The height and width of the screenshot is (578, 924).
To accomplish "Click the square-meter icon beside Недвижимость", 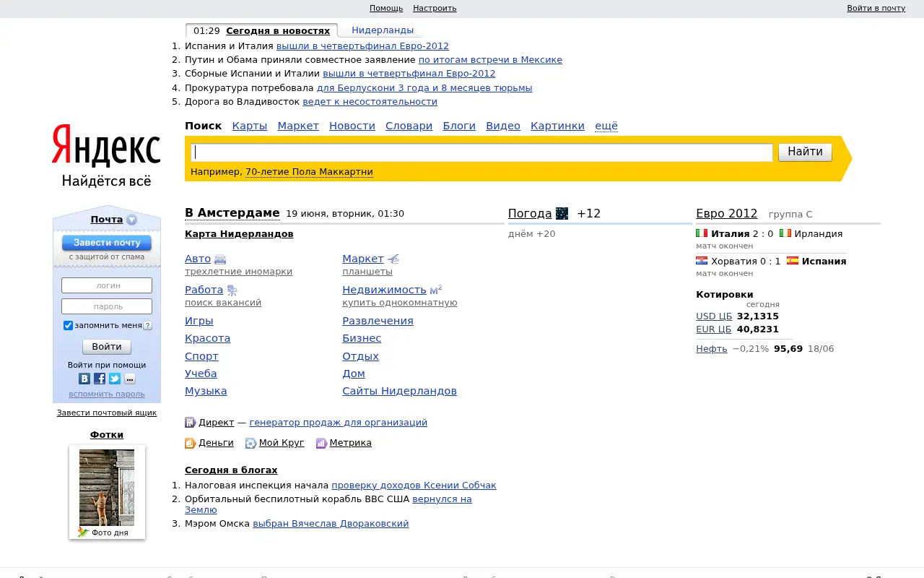I will click(x=436, y=290).
